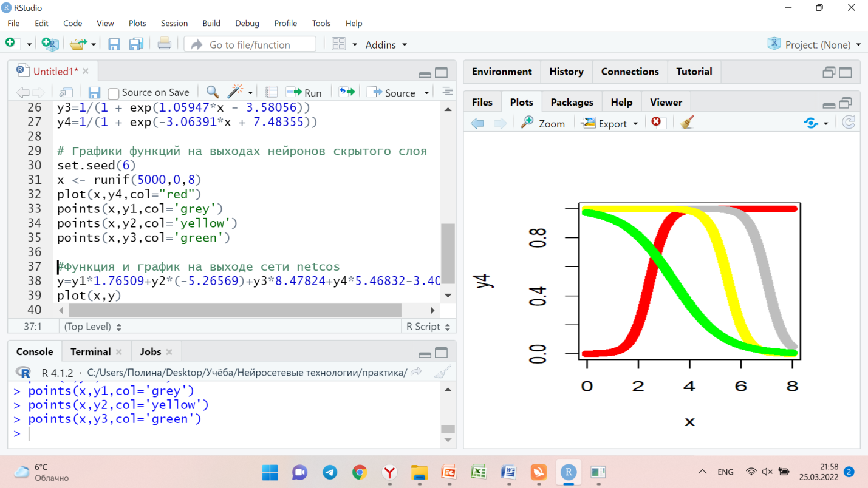Remove the current plot red X

656,122
